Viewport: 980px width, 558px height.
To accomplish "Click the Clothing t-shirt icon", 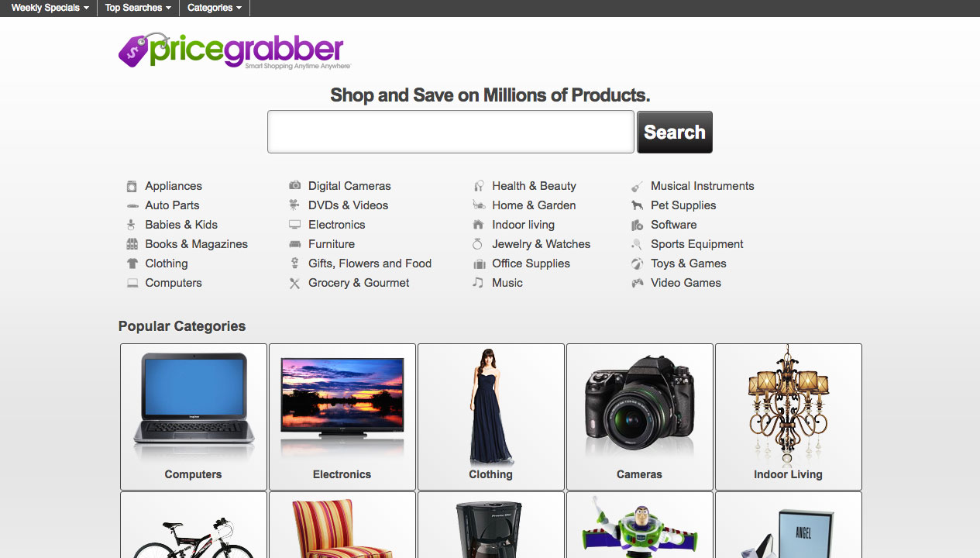I will click(132, 263).
